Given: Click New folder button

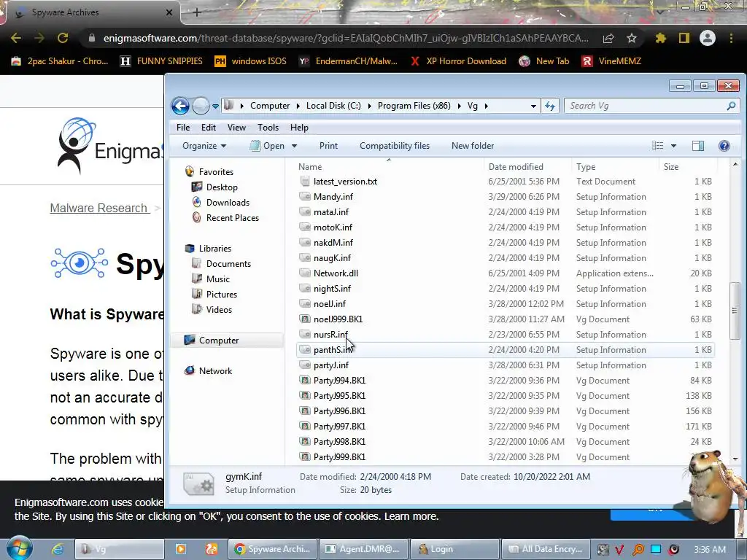Looking at the screenshot, I should click(473, 146).
